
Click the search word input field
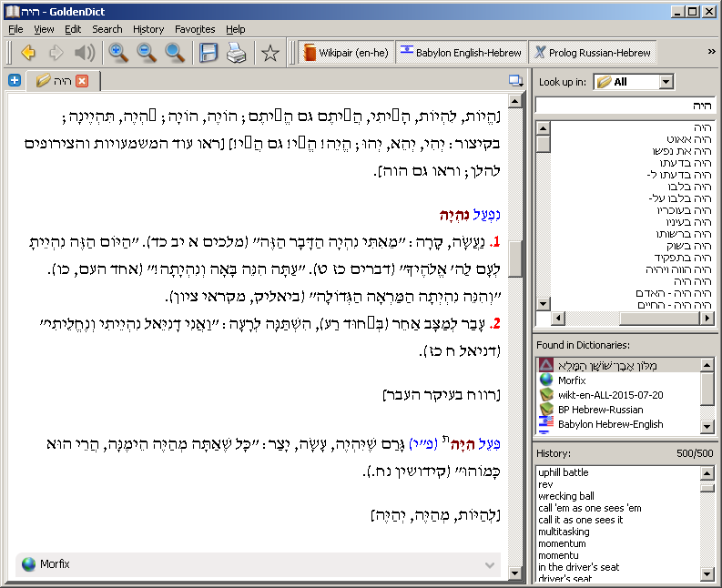pos(625,106)
